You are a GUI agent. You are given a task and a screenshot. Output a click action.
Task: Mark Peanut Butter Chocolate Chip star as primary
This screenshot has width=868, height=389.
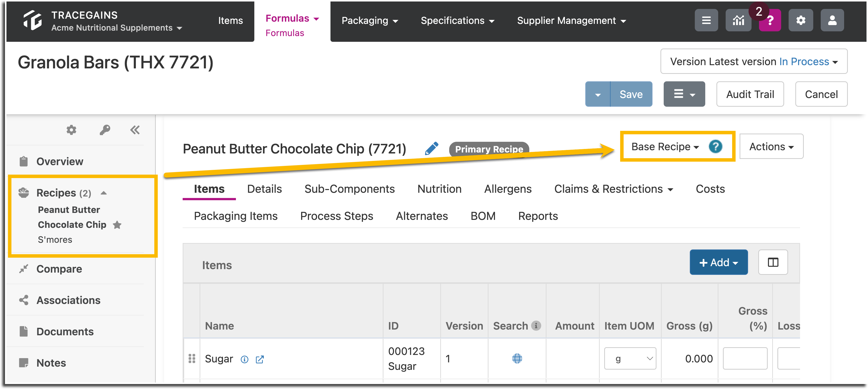coord(117,225)
